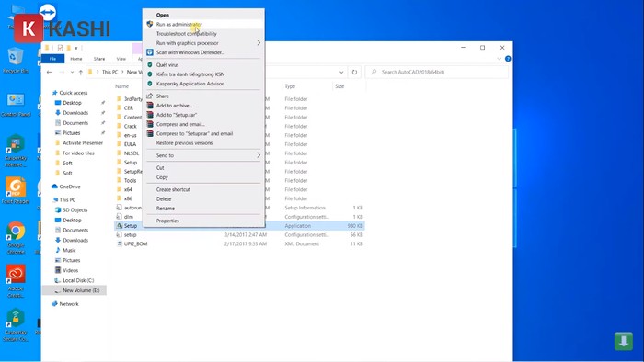Image resolution: width=644 pixels, height=362 pixels.
Task: Select the Tools folder
Action: click(130, 180)
